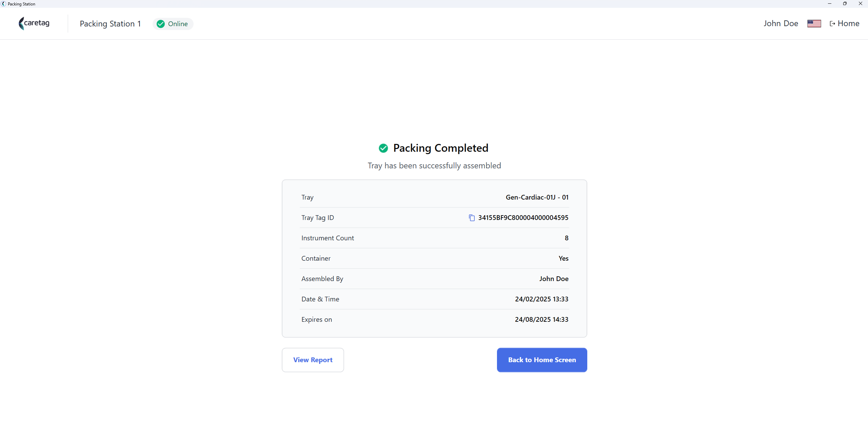Open John Doe user menu
The height and width of the screenshot is (427, 868).
coord(781,23)
